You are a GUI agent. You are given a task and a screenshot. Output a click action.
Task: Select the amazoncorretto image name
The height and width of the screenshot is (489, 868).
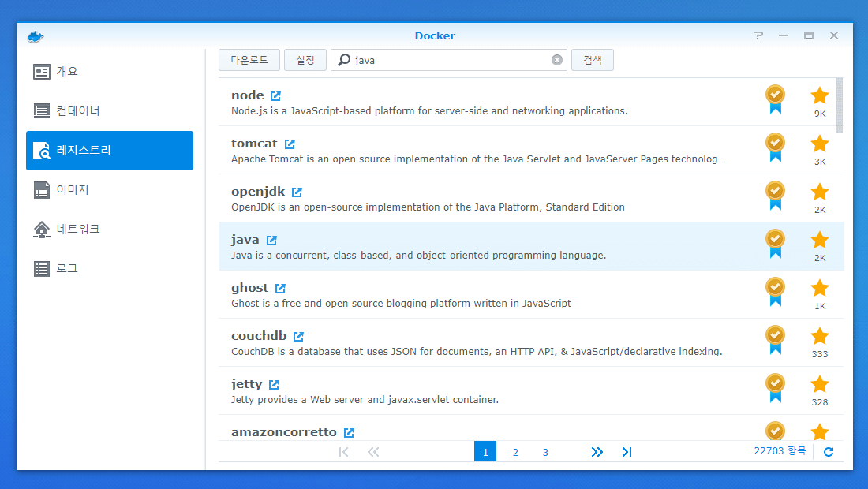(x=284, y=432)
